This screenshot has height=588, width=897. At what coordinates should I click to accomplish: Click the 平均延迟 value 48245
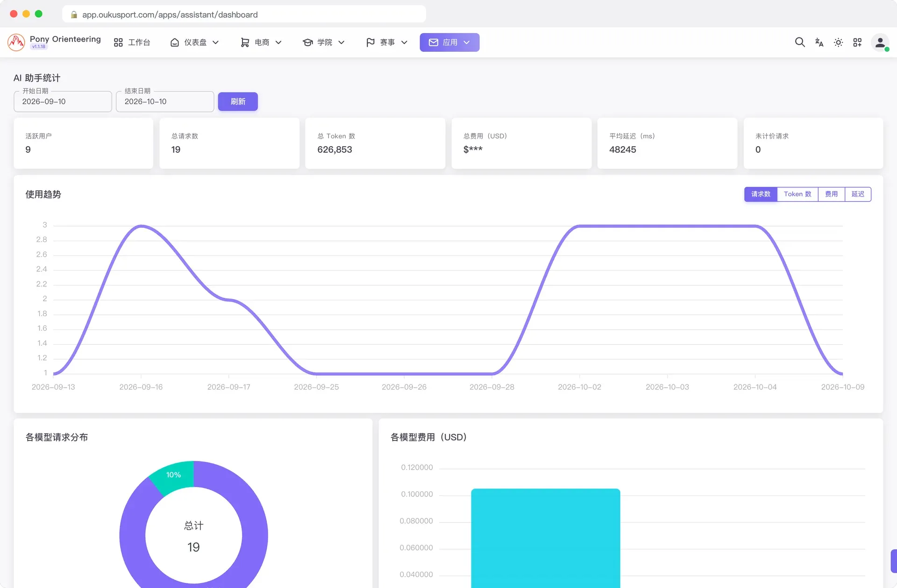coord(622,149)
